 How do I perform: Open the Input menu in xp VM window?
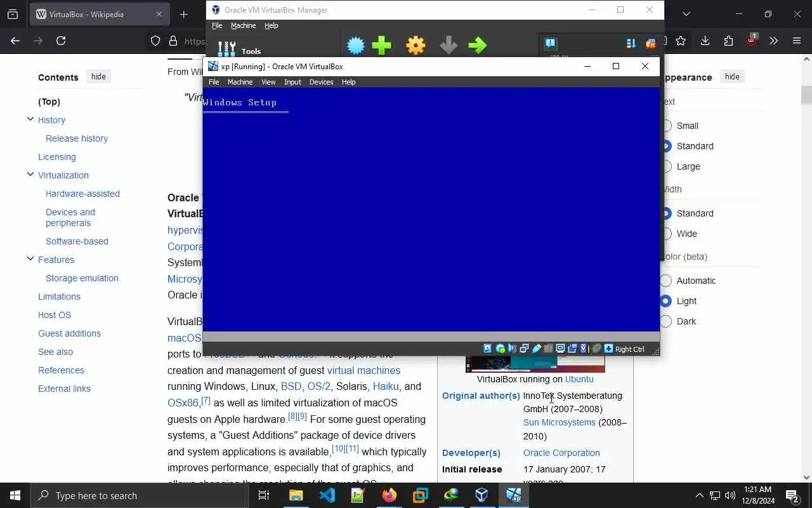[x=292, y=82]
